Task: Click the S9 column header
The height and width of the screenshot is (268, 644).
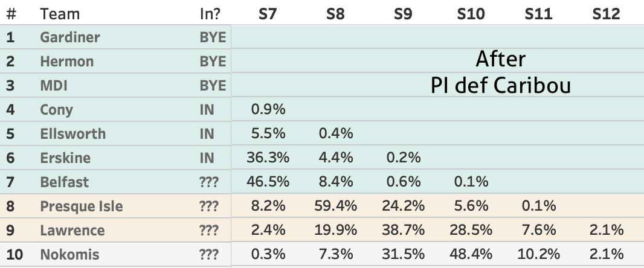Action: [403, 13]
